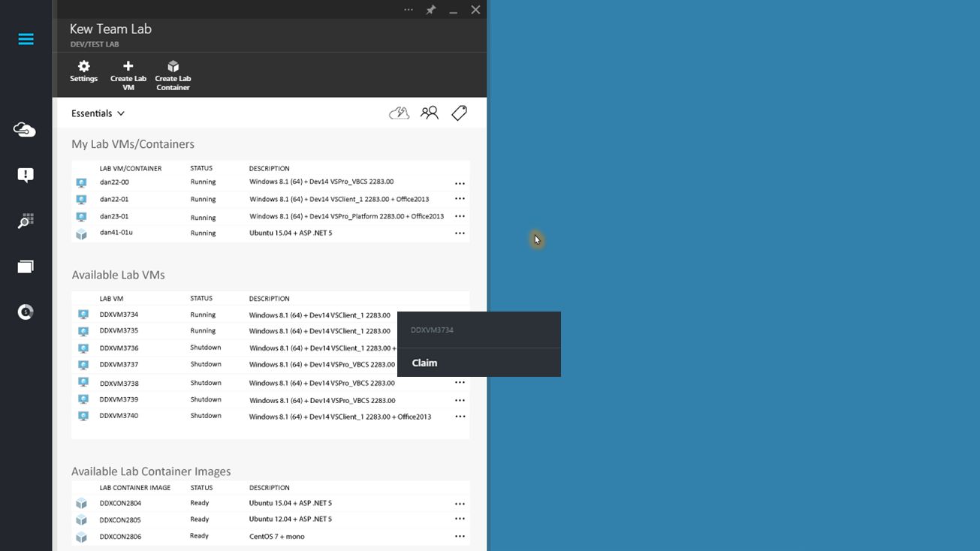The height and width of the screenshot is (551, 980).
Task: Pin the Kew Team Lab blade
Action: 431,10
